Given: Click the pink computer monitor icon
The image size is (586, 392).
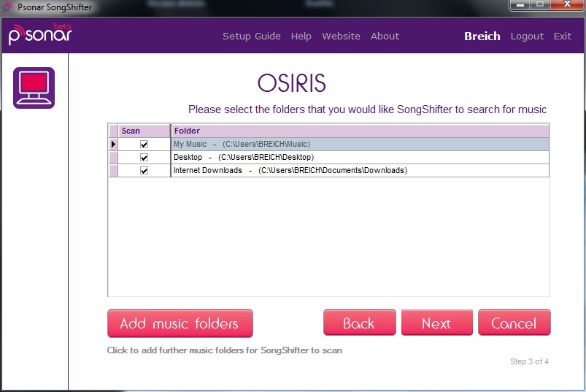Looking at the screenshot, I should click(34, 88).
